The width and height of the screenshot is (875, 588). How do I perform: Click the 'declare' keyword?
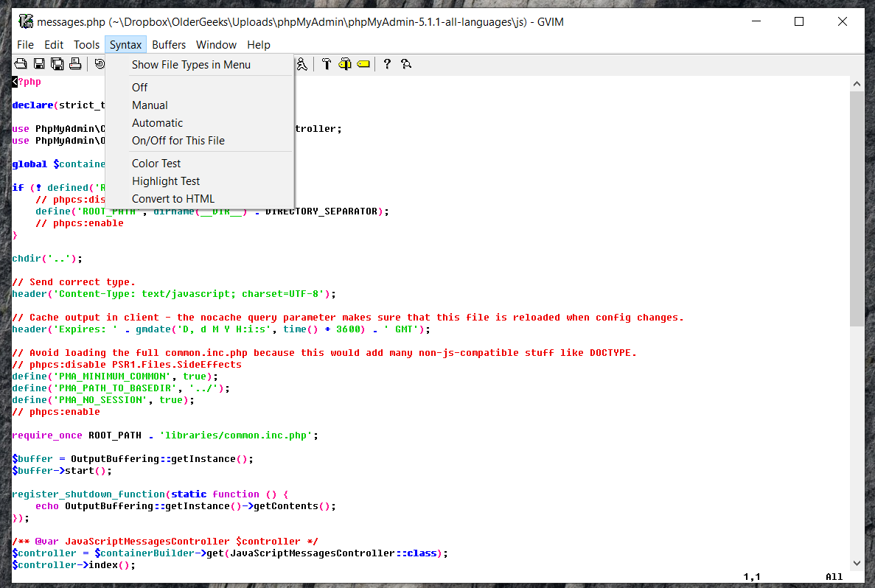(x=33, y=105)
